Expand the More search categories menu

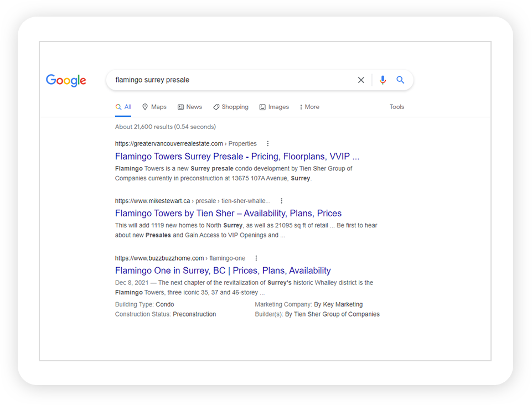point(309,107)
